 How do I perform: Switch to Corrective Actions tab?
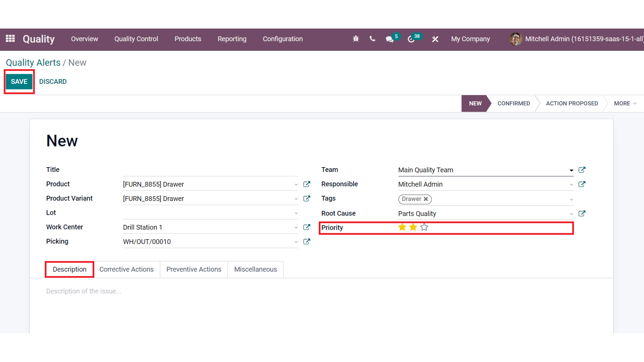[126, 269]
